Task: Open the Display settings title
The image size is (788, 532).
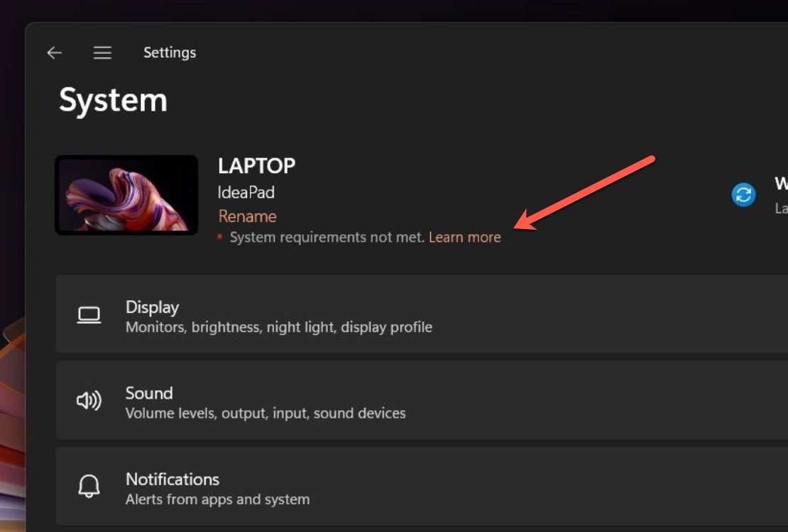Action: [152, 307]
